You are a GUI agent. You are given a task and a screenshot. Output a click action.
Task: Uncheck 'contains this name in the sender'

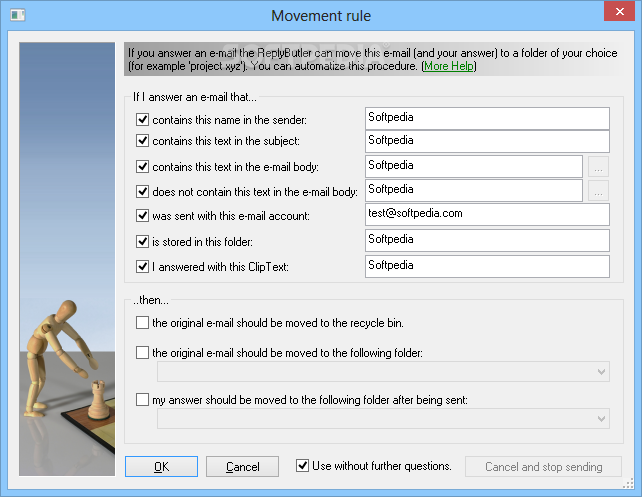(x=142, y=120)
